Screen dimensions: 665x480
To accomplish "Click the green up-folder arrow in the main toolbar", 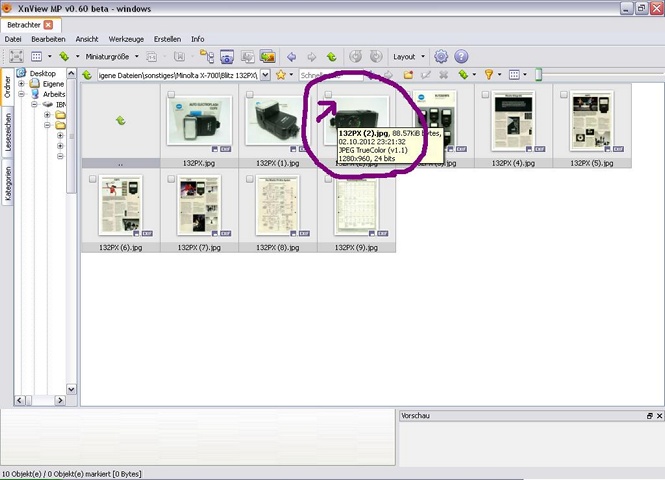I will pos(332,57).
